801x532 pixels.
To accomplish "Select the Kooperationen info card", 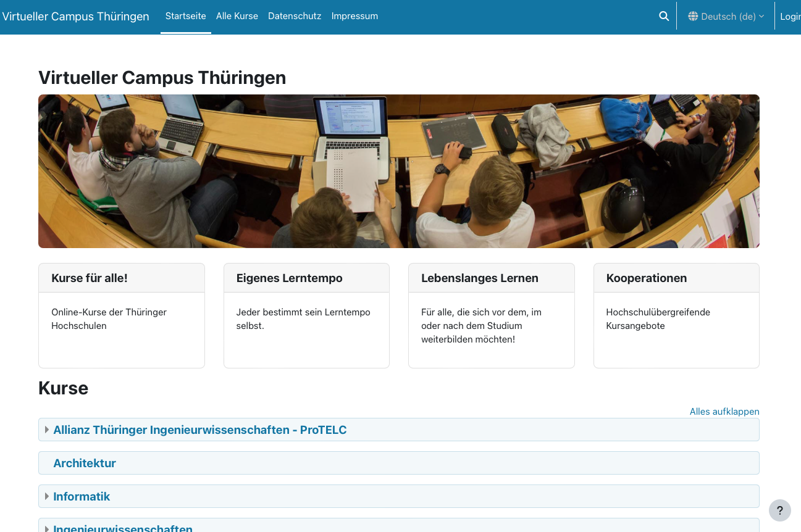I will tap(676, 315).
